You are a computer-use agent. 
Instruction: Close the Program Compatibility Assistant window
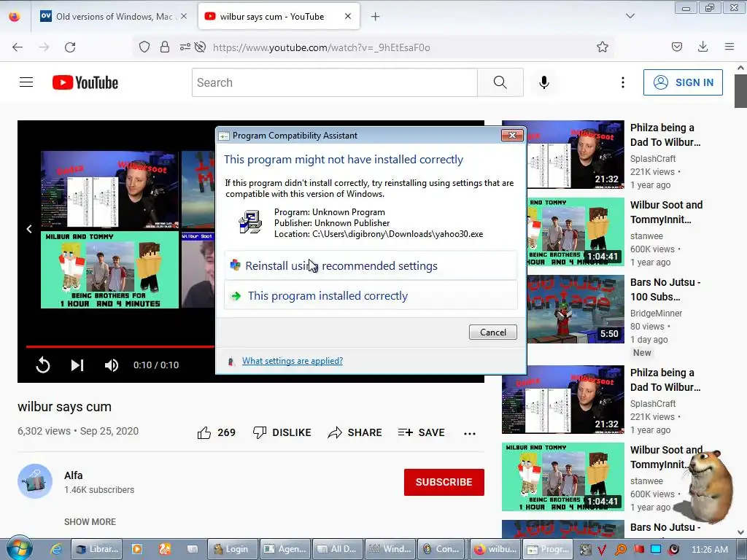pos(512,135)
